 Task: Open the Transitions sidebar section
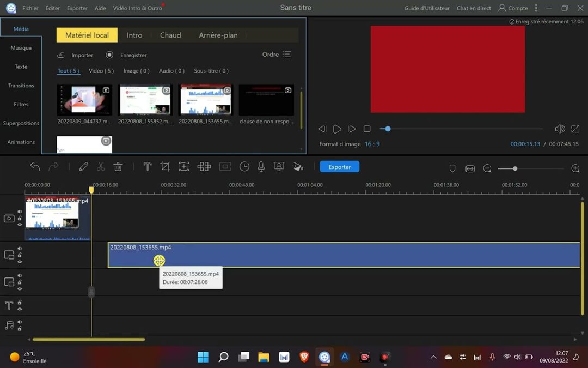tap(21, 85)
